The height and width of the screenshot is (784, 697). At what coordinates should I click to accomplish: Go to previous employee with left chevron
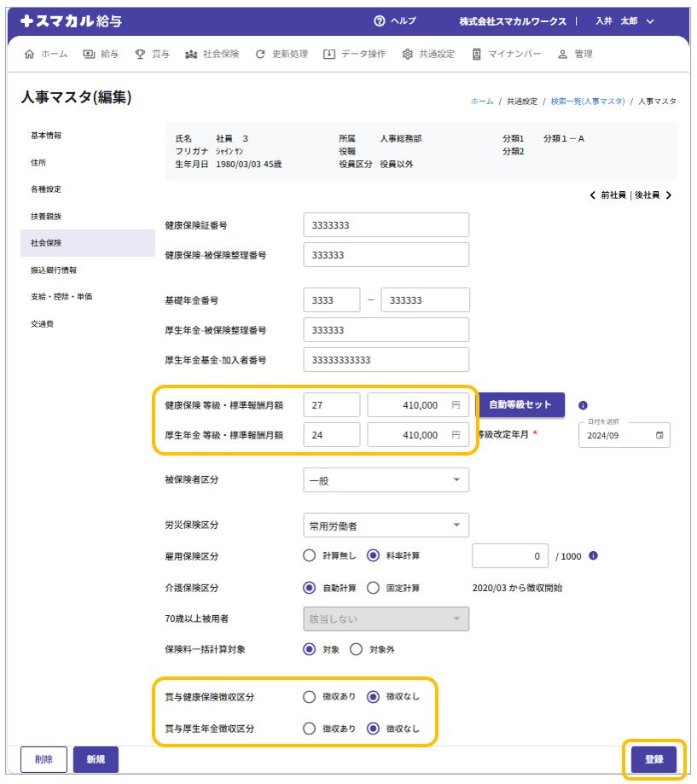pyautogui.click(x=593, y=195)
